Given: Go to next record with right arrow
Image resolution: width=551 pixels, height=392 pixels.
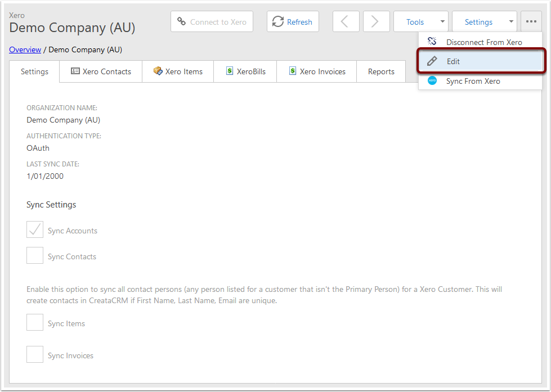Looking at the screenshot, I should pyautogui.click(x=376, y=21).
